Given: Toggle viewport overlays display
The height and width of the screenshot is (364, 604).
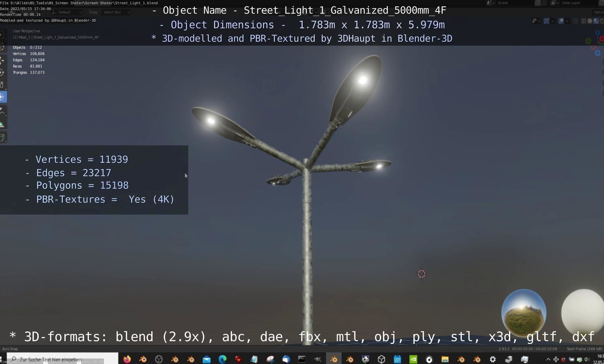Looking at the screenshot, I should point(561,21).
